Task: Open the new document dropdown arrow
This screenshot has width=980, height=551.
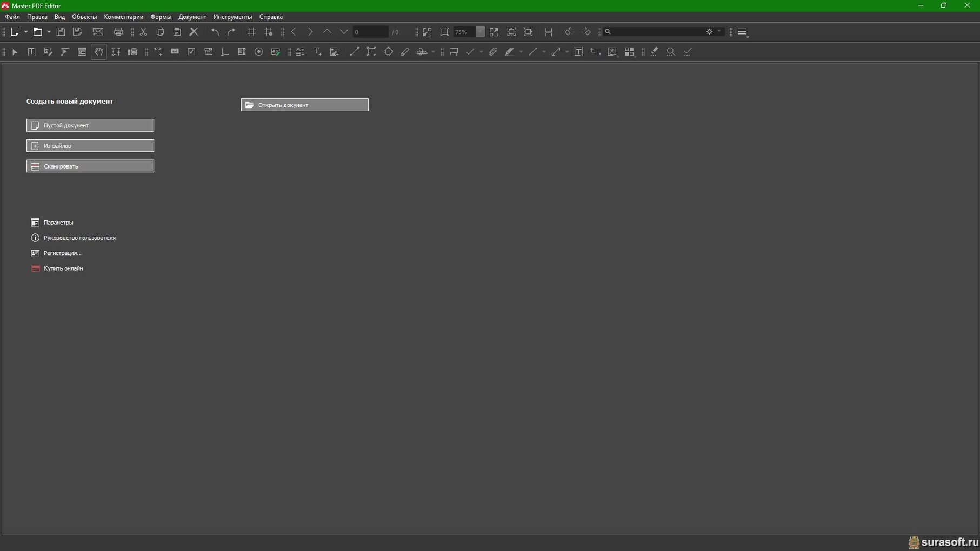Action: pos(25,32)
